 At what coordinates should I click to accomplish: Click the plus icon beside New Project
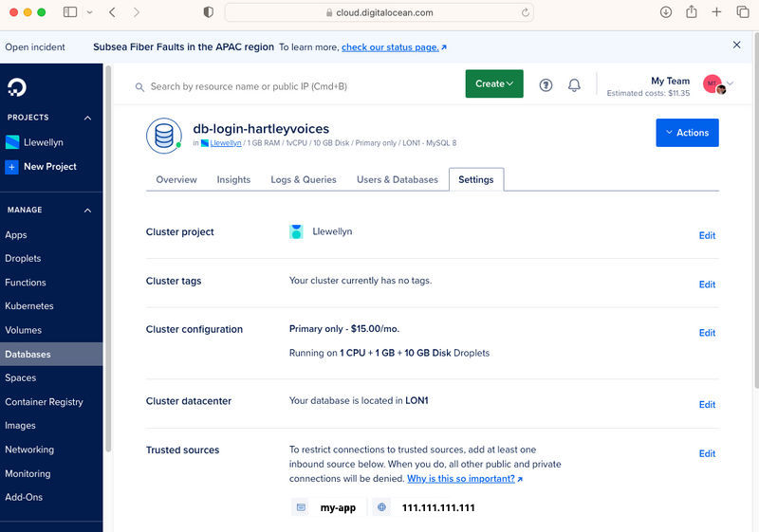click(11, 167)
